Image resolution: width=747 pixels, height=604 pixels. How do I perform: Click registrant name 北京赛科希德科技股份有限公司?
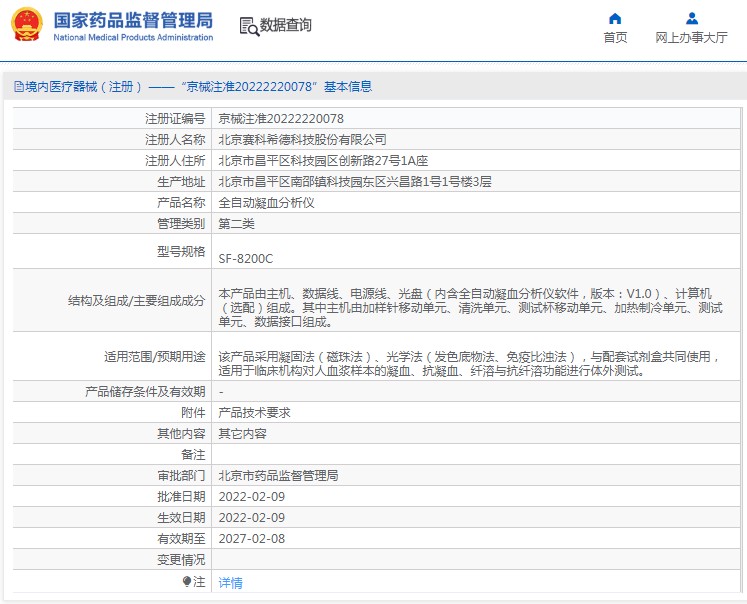click(x=302, y=140)
